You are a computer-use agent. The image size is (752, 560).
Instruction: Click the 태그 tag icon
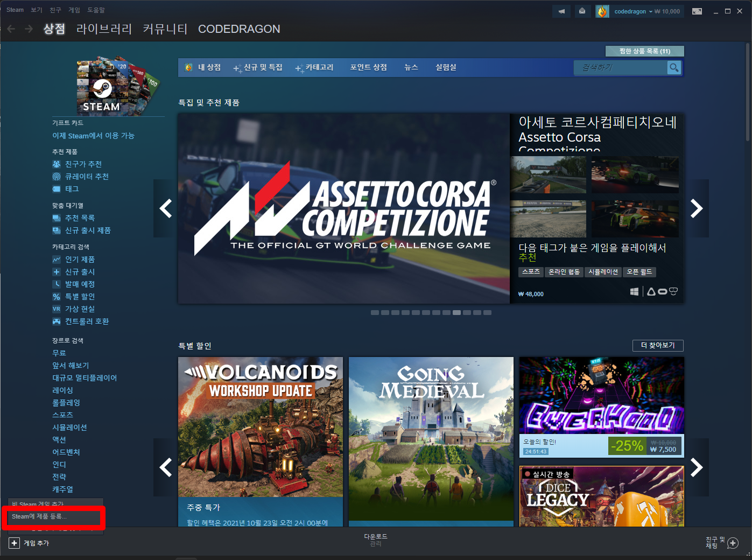(57, 189)
